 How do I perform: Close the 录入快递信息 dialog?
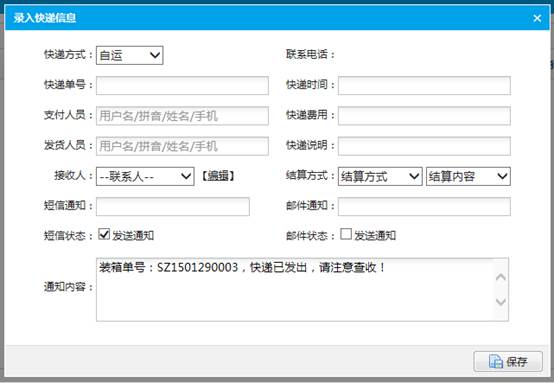537,18
